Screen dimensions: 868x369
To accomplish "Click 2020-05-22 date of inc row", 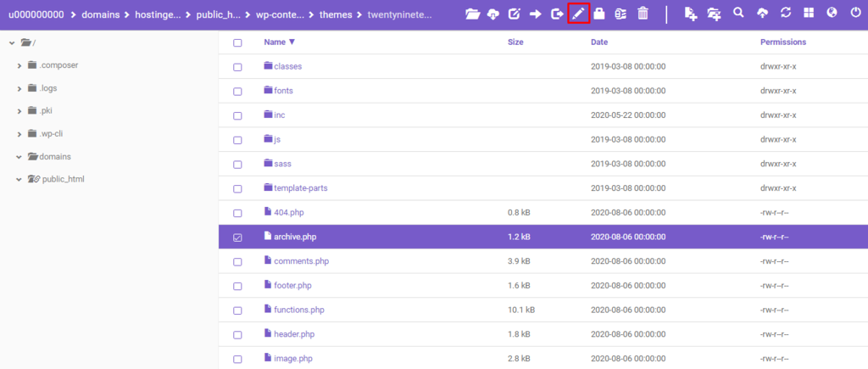I will pyautogui.click(x=628, y=115).
